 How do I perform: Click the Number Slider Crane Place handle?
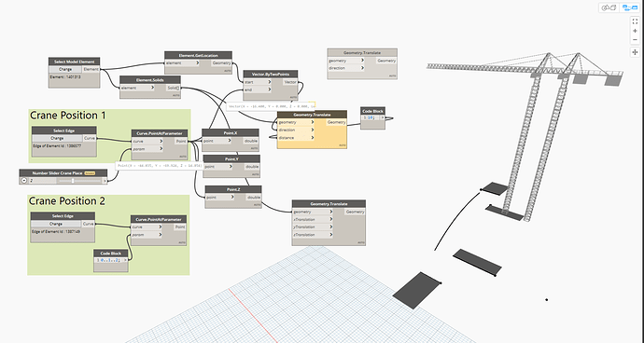[x=73, y=181]
